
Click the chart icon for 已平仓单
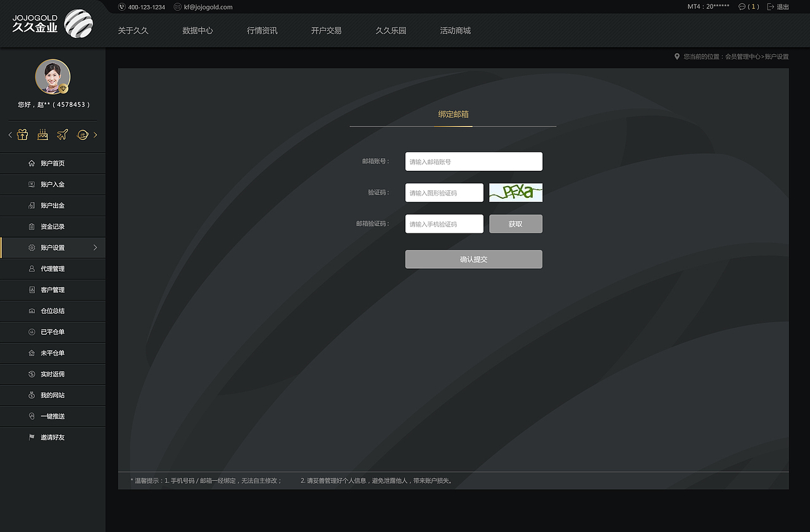pos(32,332)
